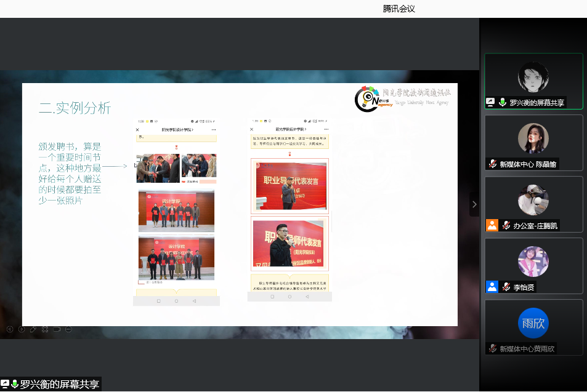
Task: Click the 二.实例分析 slide heading
Action: click(75, 108)
